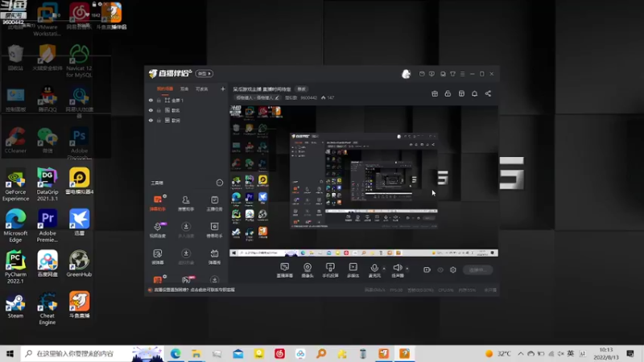Click the store icon above the preview
This screenshot has width=644, height=362.
point(461,93)
